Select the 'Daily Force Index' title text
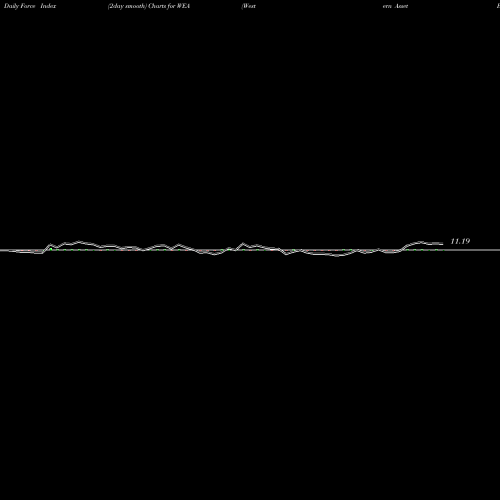Screen dimensions: 500x500 pos(30,6)
